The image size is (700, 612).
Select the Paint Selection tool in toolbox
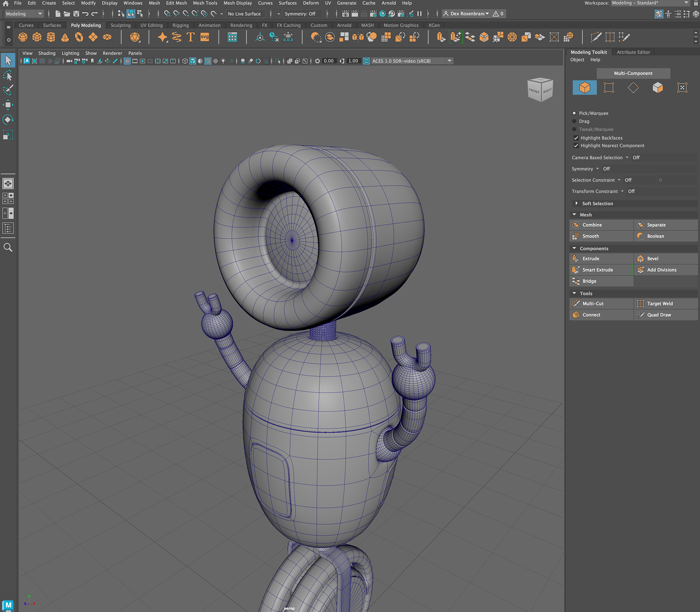8,90
